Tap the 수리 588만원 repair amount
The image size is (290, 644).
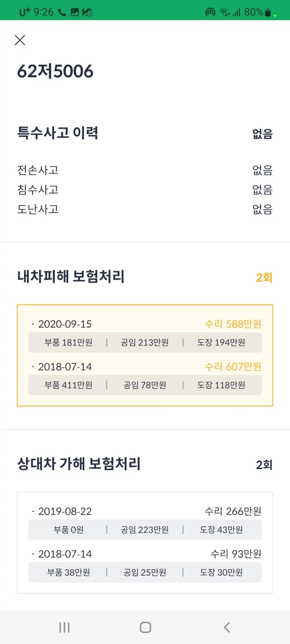(233, 324)
